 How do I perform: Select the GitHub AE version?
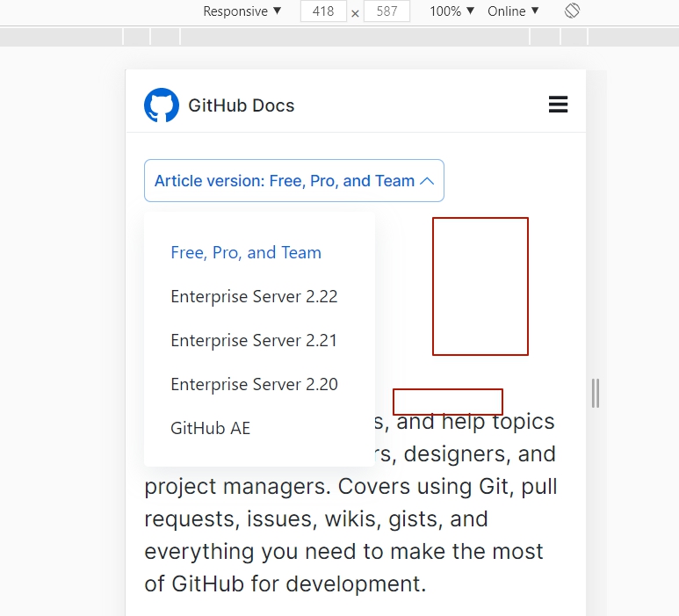211,428
